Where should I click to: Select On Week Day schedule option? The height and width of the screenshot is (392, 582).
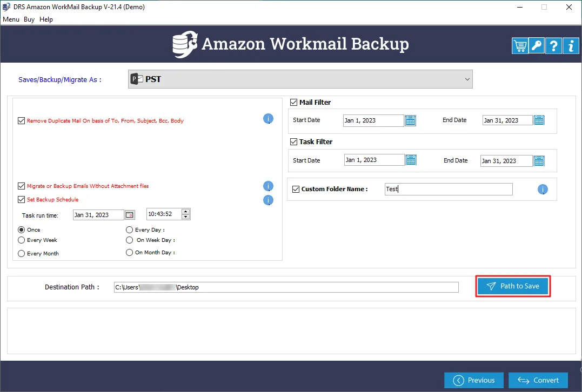[x=129, y=240]
